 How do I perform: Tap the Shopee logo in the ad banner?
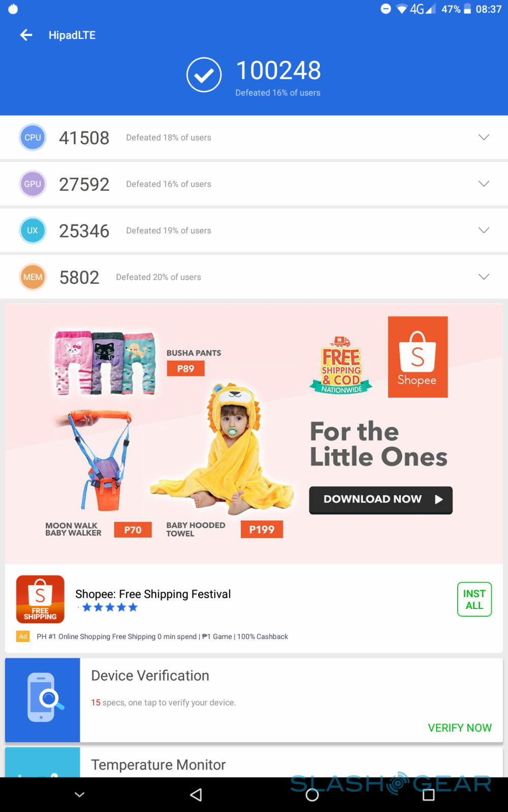tap(418, 357)
